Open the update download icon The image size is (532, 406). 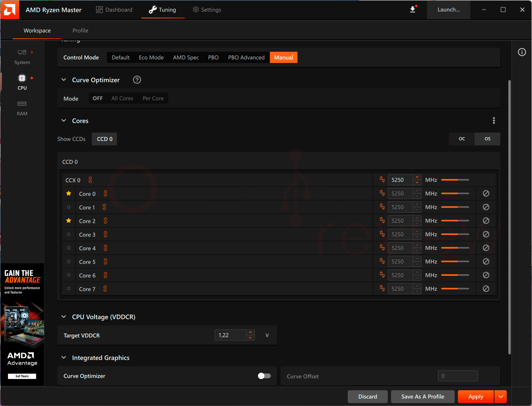(413, 10)
